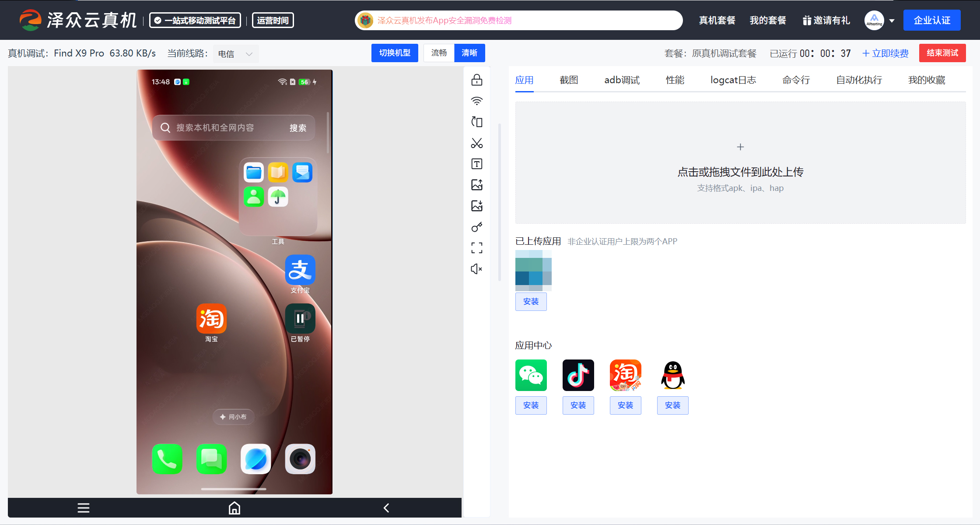Viewport: 980px width, 525px height.
Task: Click the image upload icon
Action: pyautogui.click(x=477, y=185)
